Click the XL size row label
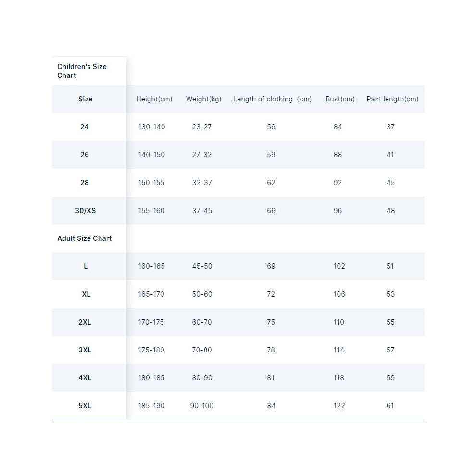The width and height of the screenshot is (476, 476). (x=86, y=294)
